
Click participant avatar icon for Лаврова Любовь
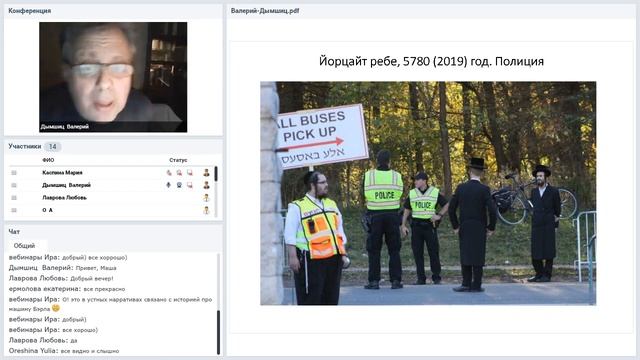pos(207,198)
